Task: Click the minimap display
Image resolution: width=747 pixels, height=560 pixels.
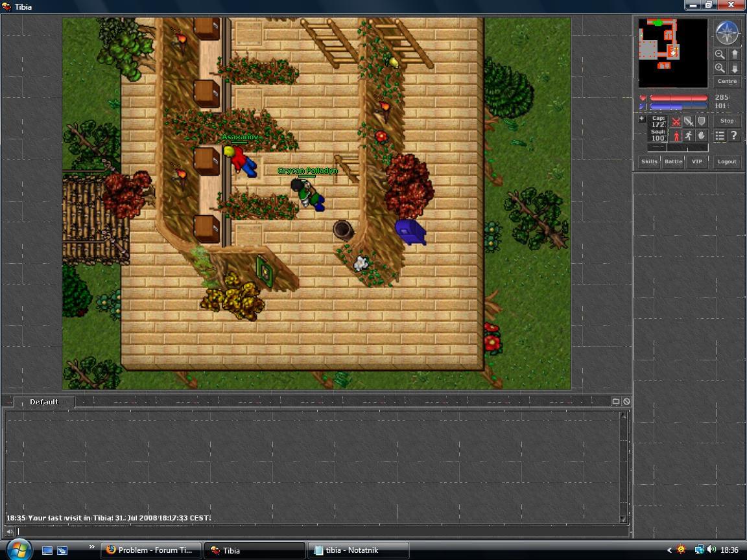Action: coord(672,53)
